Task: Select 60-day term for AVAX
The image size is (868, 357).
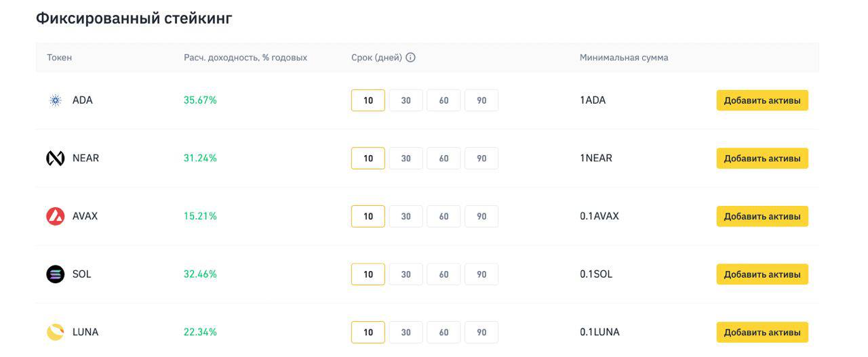Action: (x=443, y=216)
